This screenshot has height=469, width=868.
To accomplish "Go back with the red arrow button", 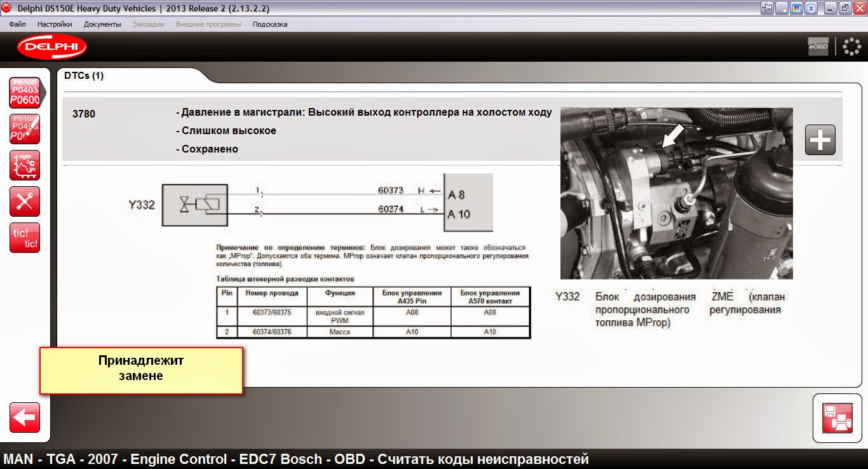I will (25, 418).
